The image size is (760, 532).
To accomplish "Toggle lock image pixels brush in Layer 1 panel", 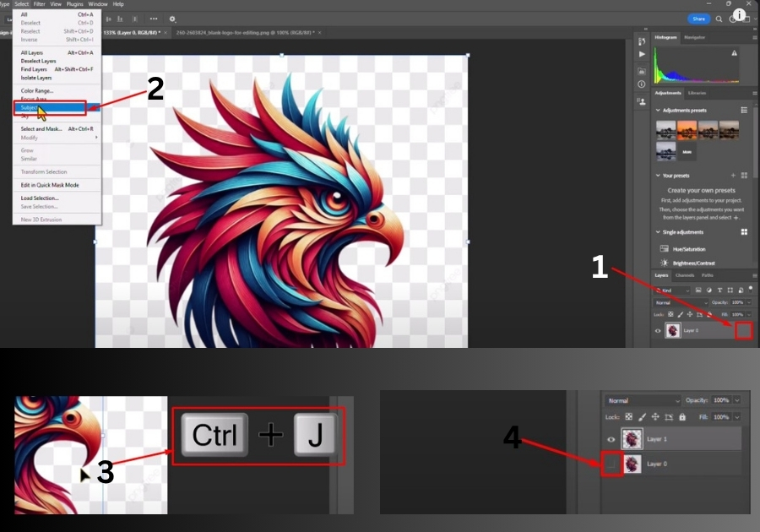I will (x=643, y=416).
